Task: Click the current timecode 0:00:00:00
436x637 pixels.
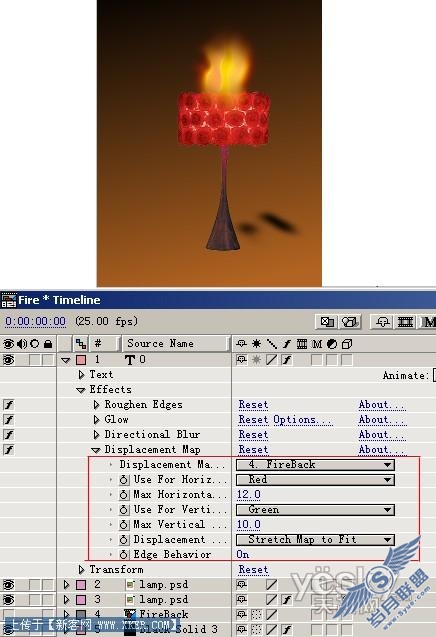Action: click(35, 321)
